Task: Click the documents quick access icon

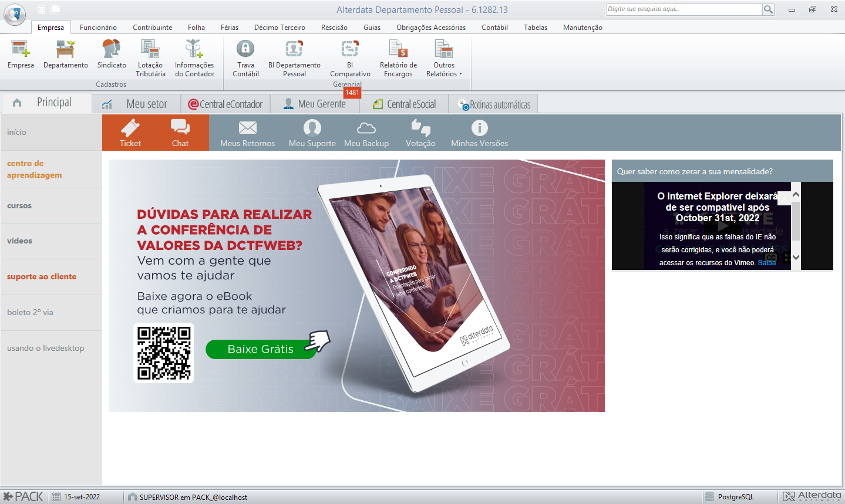Action: coord(55,9)
